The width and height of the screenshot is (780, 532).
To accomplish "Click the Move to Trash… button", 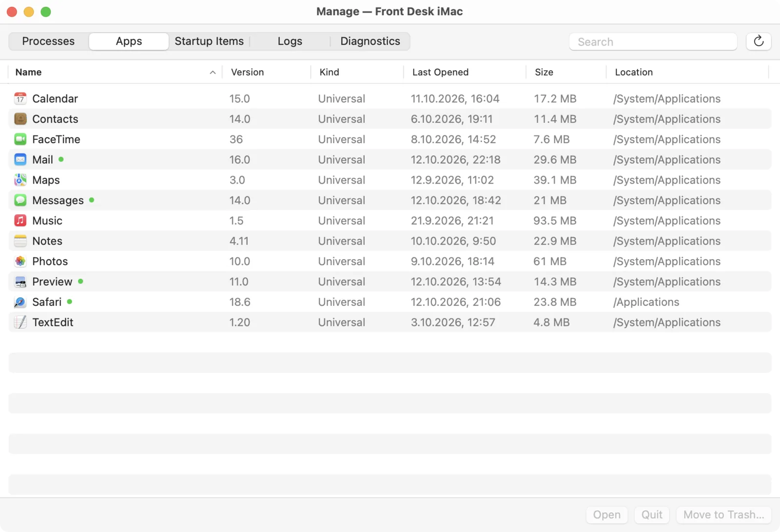I will (x=723, y=515).
